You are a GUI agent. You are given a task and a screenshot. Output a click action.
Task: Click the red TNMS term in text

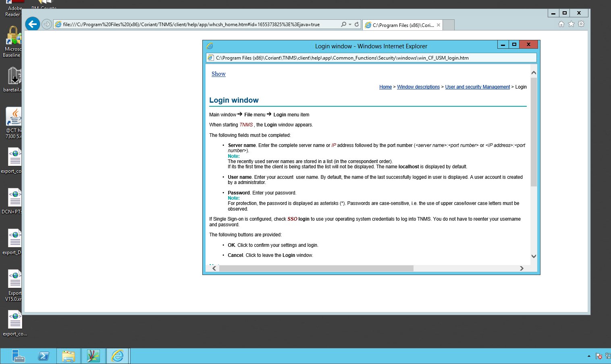click(246, 125)
